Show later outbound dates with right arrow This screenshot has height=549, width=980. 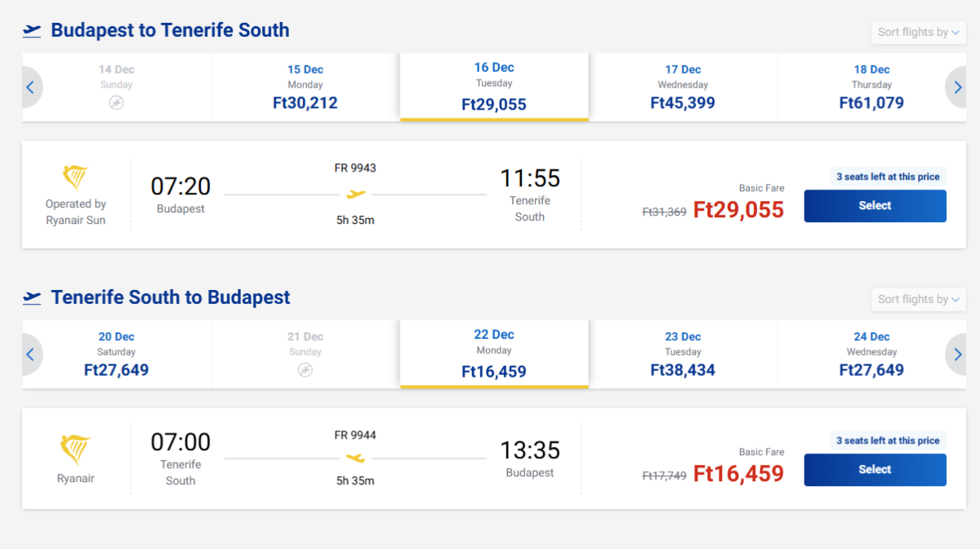click(956, 87)
